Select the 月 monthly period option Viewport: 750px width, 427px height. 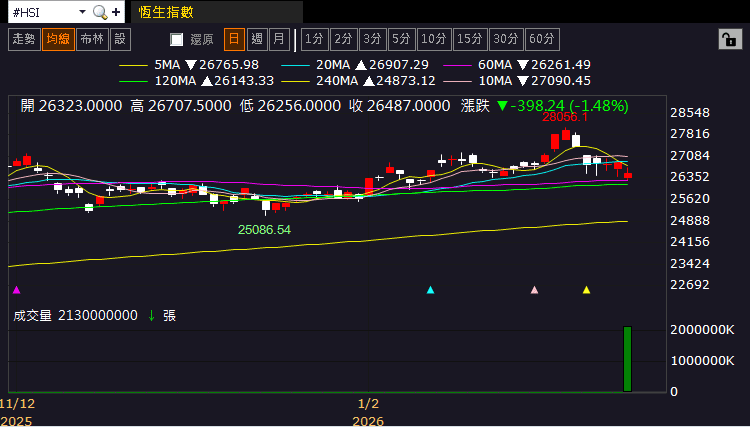pyautogui.click(x=279, y=39)
